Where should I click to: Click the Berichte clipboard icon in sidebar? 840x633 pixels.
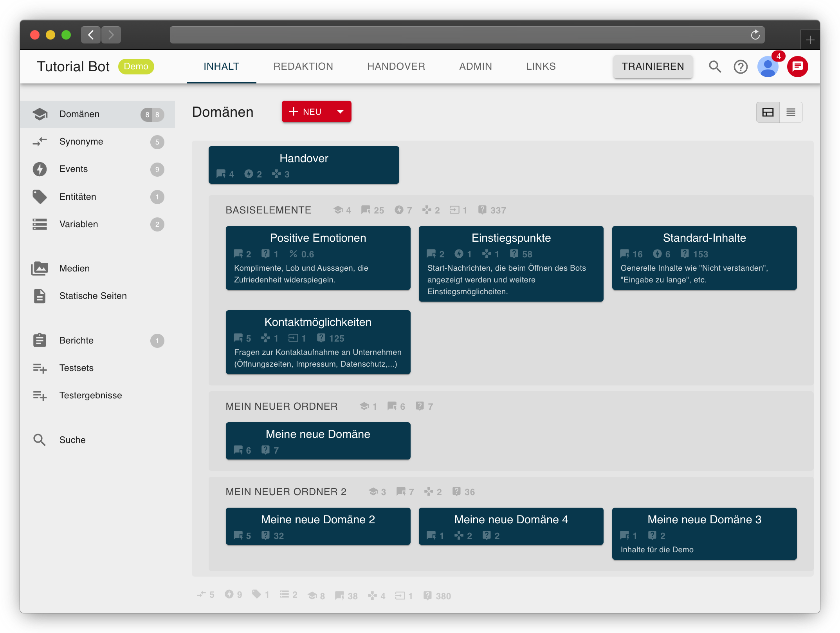click(x=40, y=340)
